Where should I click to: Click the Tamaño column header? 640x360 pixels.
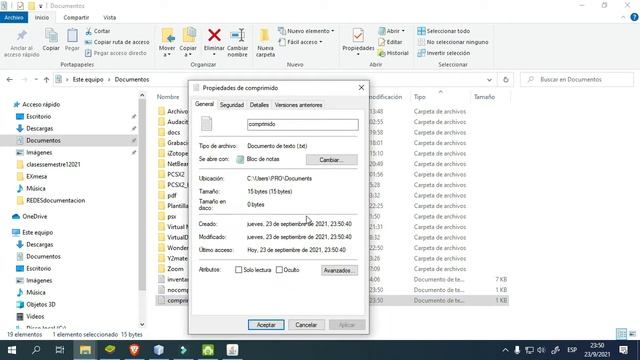[x=484, y=97]
